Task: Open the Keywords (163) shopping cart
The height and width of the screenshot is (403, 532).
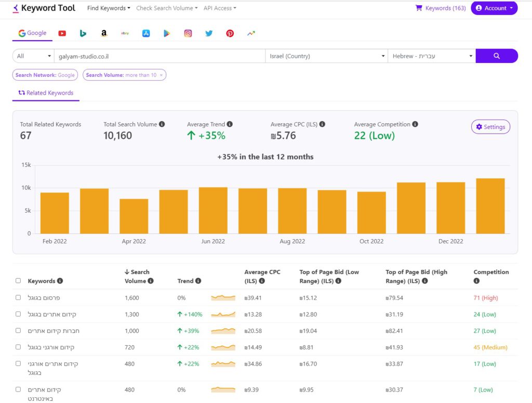Action: (441, 8)
